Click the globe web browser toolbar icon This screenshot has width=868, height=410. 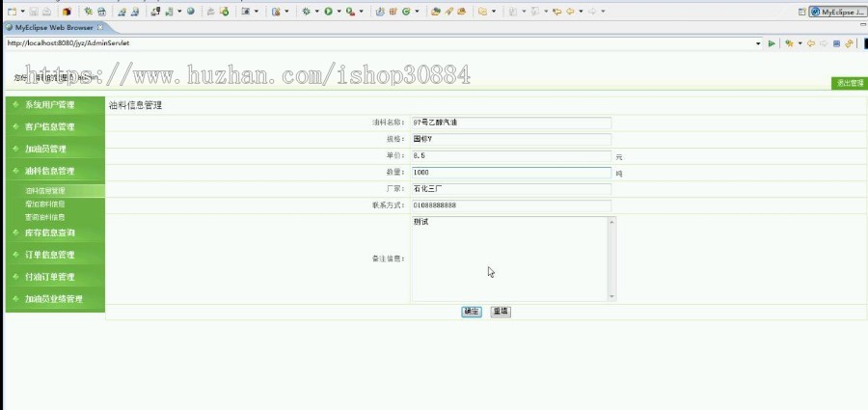(191, 11)
